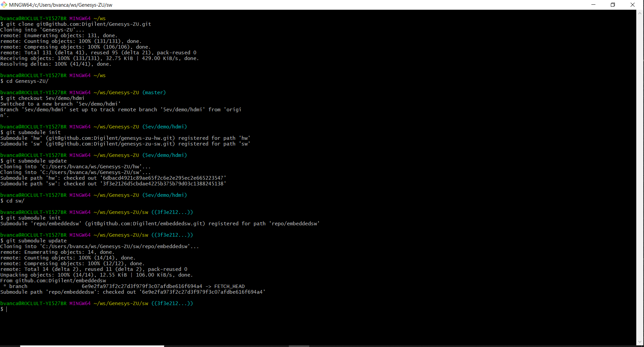
Task: Click the 'Cloning into ...sw/repo/embeddedsw' line
Action: (x=100, y=246)
